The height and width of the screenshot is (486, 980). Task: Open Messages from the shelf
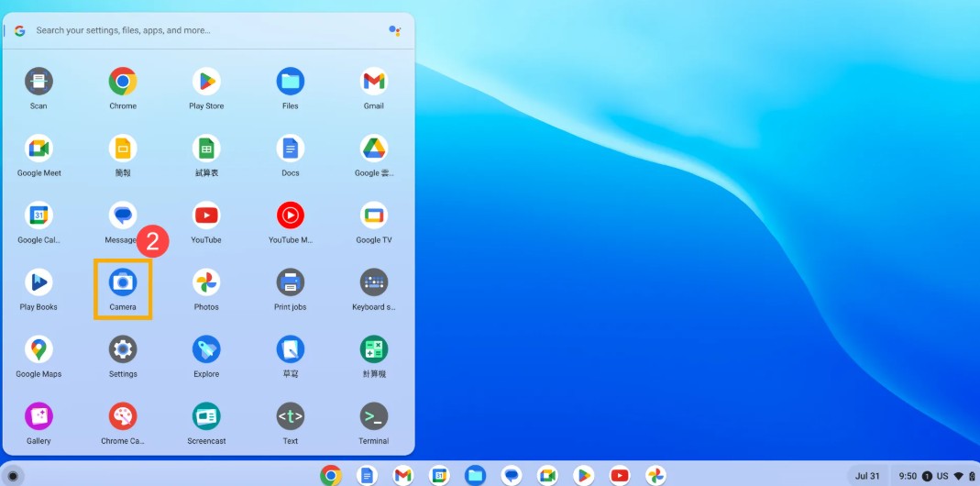click(x=512, y=476)
